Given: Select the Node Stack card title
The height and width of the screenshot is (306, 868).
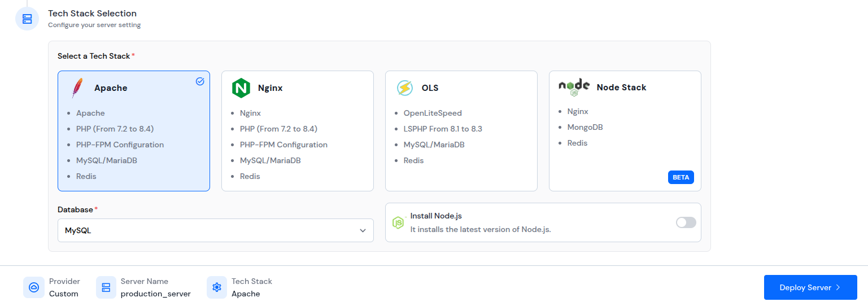Looking at the screenshot, I should pos(621,88).
